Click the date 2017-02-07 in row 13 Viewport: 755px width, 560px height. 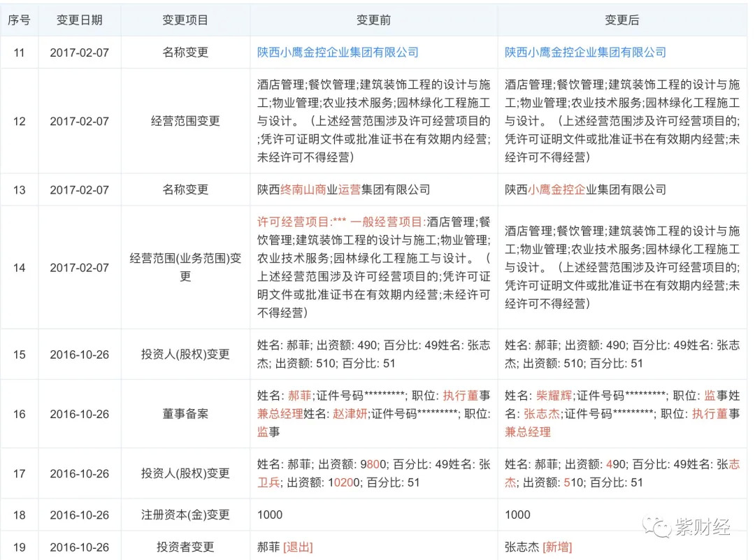(80, 190)
